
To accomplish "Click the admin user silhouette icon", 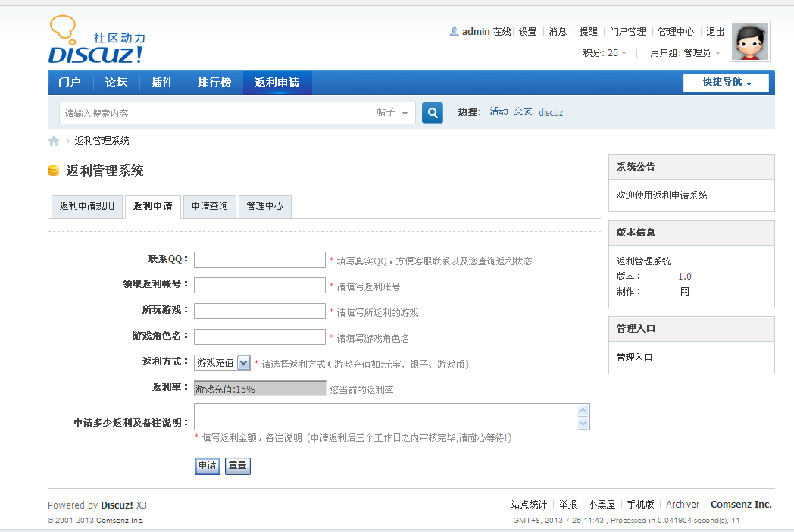I will pyautogui.click(x=453, y=31).
